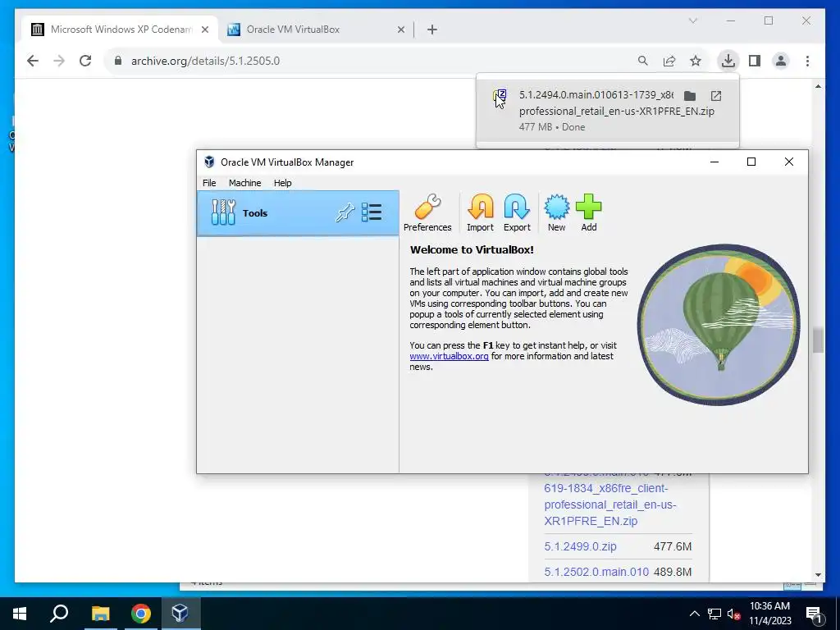The width and height of the screenshot is (840, 630).
Task: Open the Tools list menu icon
Action: [x=372, y=212]
